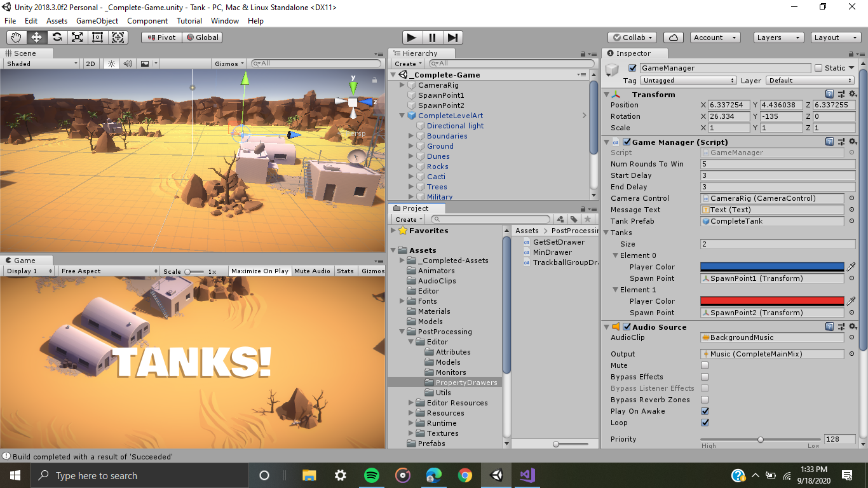Select the Rect transform tool
Image resolution: width=868 pixels, height=488 pixels.
coord(97,37)
